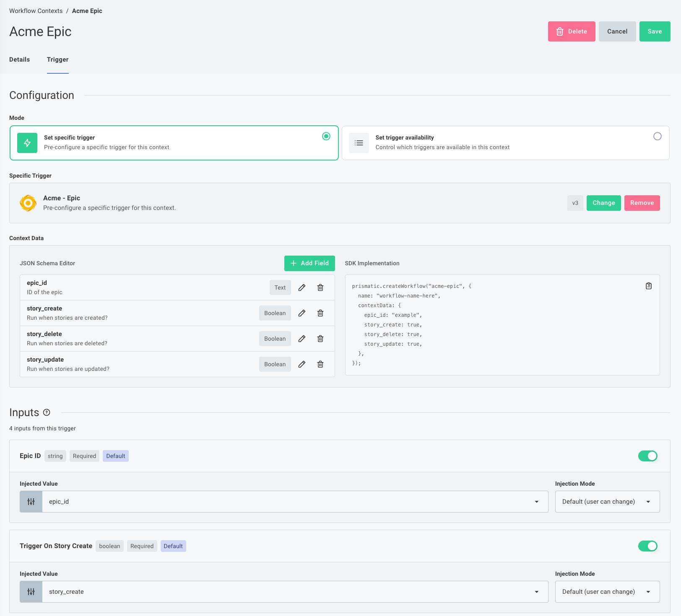Open Injection Mode for Trigger On Story Create

pyautogui.click(x=607, y=592)
